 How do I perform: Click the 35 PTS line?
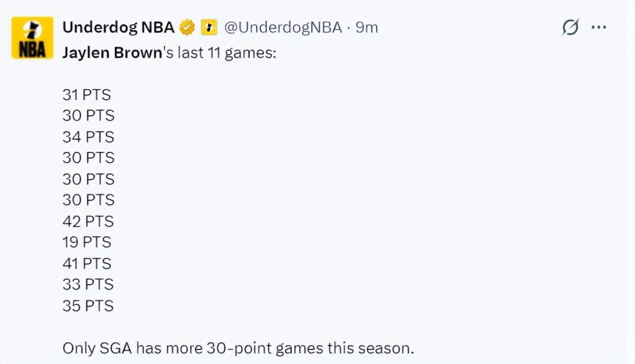coord(88,306)
